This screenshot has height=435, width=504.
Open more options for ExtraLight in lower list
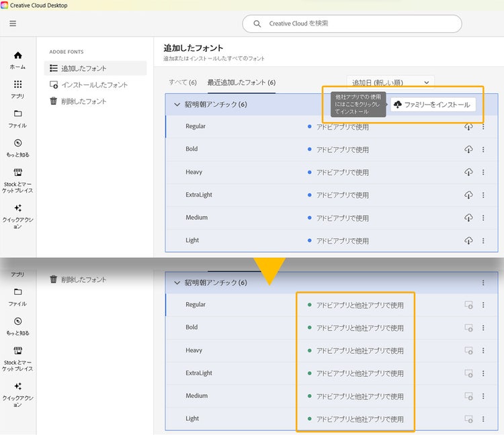coord(483,373)
